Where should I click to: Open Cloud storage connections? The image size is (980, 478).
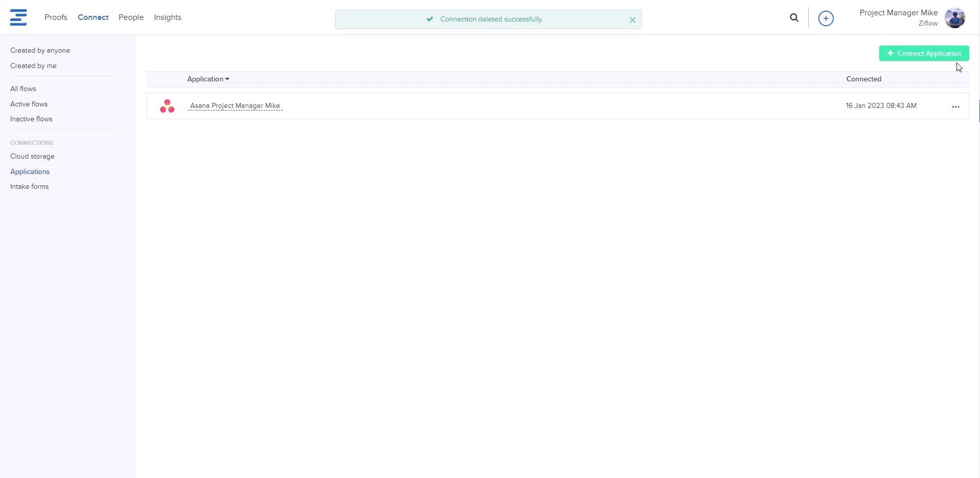point(32,157)
